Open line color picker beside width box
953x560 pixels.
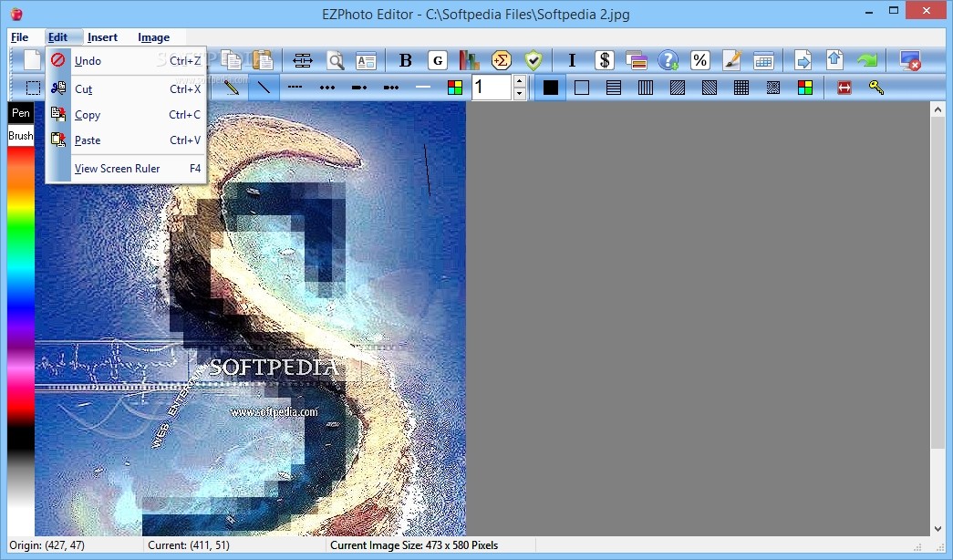[455, 88]
